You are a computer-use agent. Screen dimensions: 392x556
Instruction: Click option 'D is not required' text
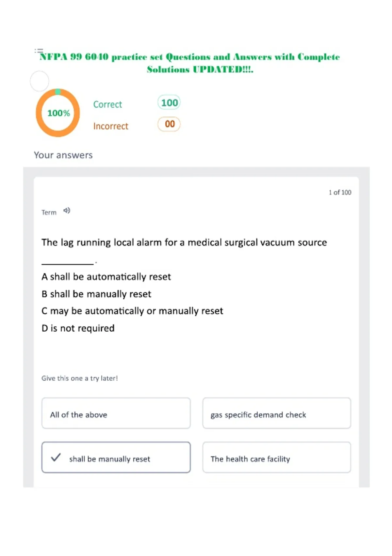(x=78, y=328)
